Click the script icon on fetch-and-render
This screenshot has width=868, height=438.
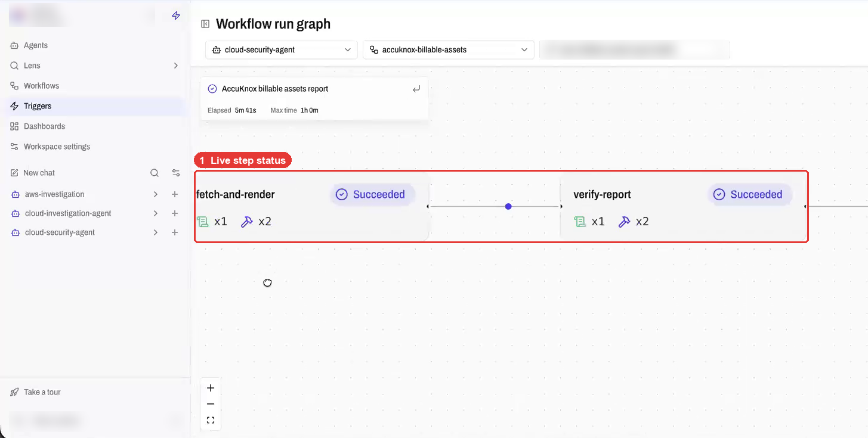[203, 222]
